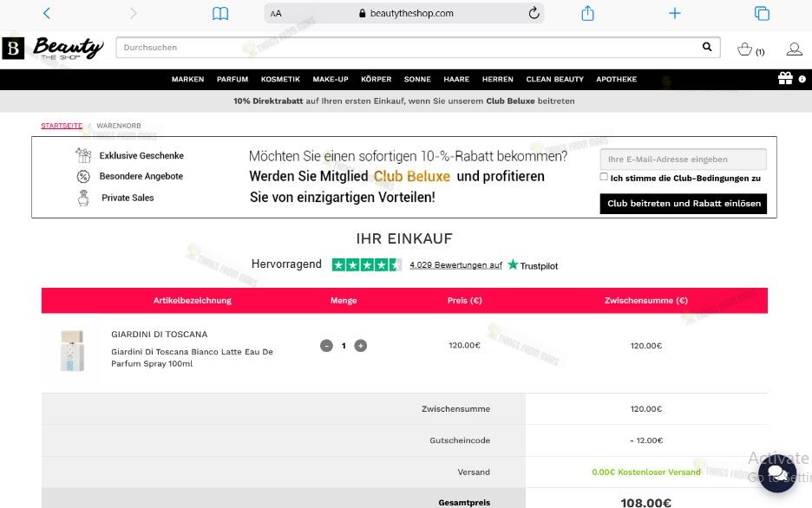
Task: Open the HAARE menu
Action: [456, 79]
